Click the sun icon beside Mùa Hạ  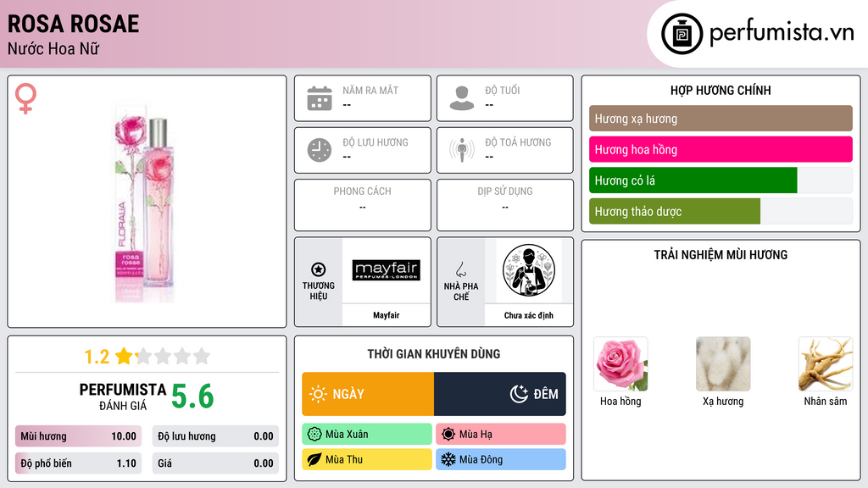click(448, 435)
